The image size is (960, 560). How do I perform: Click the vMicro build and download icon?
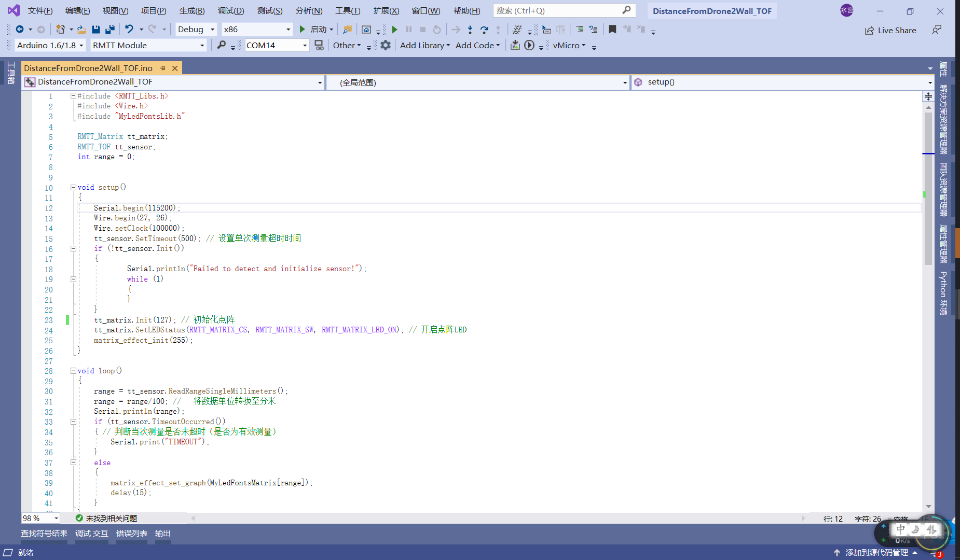[x=515, y=45]
